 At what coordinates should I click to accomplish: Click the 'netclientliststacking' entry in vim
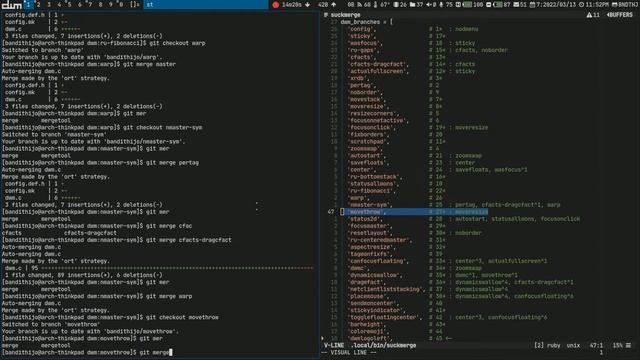(386, 289)
